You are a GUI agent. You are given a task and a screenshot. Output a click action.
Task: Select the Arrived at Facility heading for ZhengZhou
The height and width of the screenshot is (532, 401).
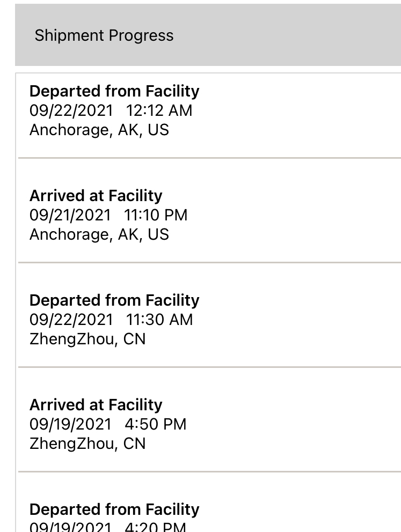(96, 405)
